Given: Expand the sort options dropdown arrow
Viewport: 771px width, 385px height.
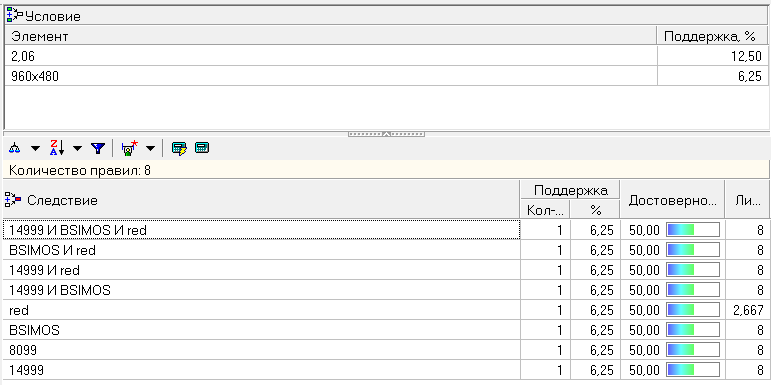Looking at the screenshot, I should pyautogui.click(x=78, y=148).
